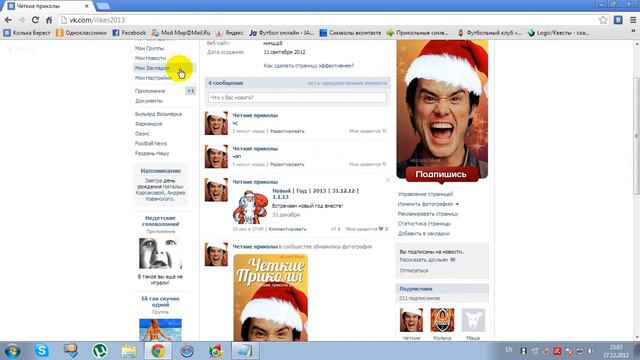Close the Четкие приколы tab
Screen dimensions: 640x360
pos(87,6)
